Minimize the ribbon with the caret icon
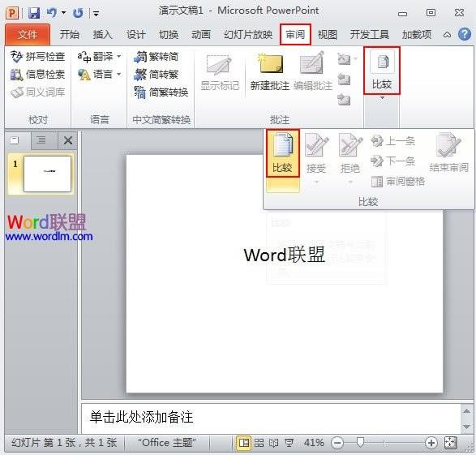476x455 pixels. point(447,35)
